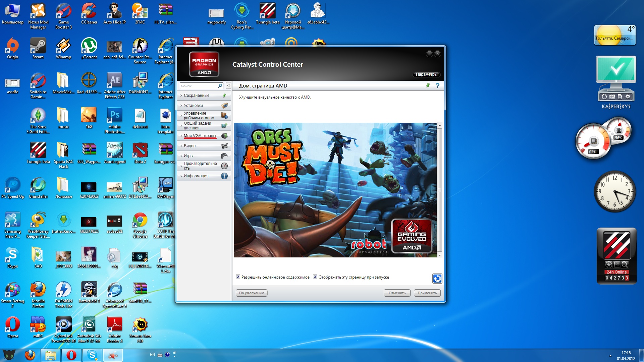Click the help question mark icon
The width and height of the screenshot is (644, 362).
pyautogui.click(x=437, y=86)
